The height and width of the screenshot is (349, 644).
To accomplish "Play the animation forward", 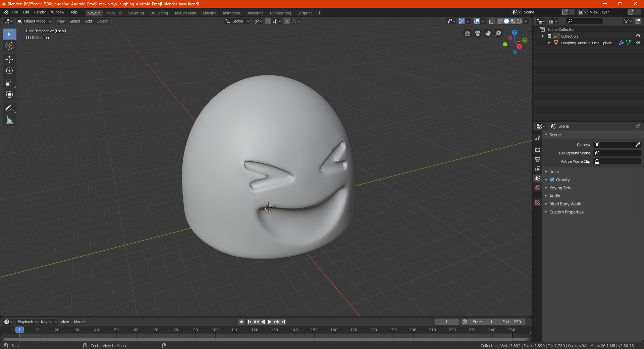I will [270, 322].
